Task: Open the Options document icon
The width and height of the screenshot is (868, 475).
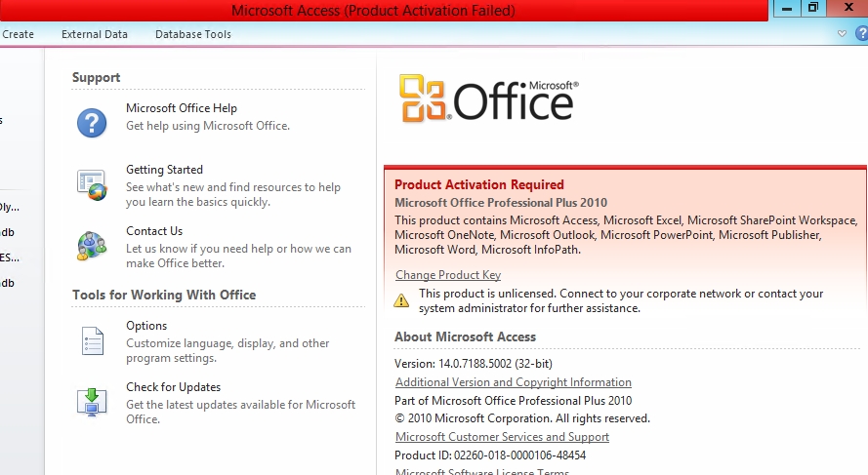Action: tap(93, 340)
